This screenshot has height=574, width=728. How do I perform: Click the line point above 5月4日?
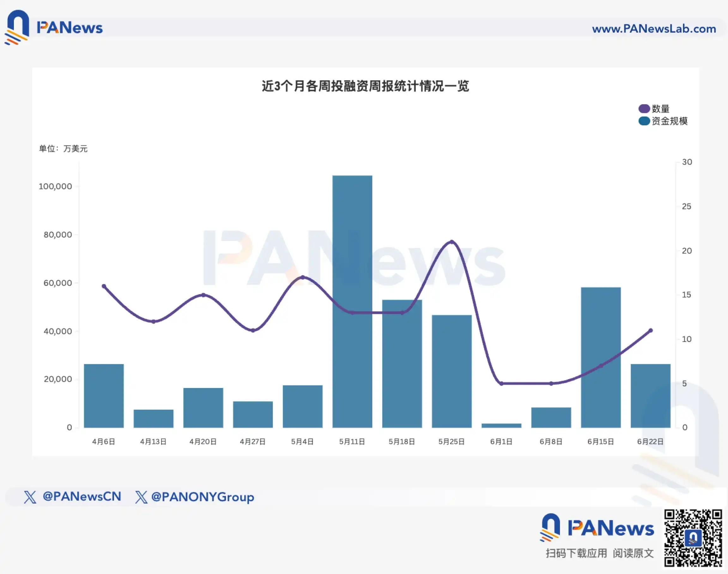point(303,277)
